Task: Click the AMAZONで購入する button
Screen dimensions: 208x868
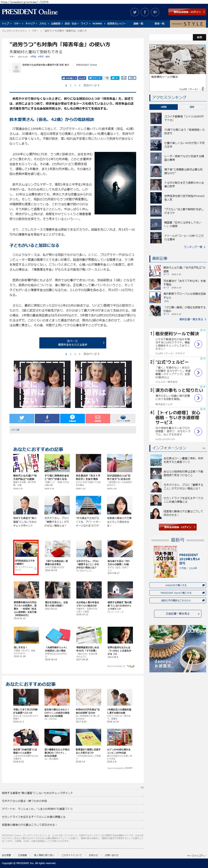Action: click(x=178, y=585)
